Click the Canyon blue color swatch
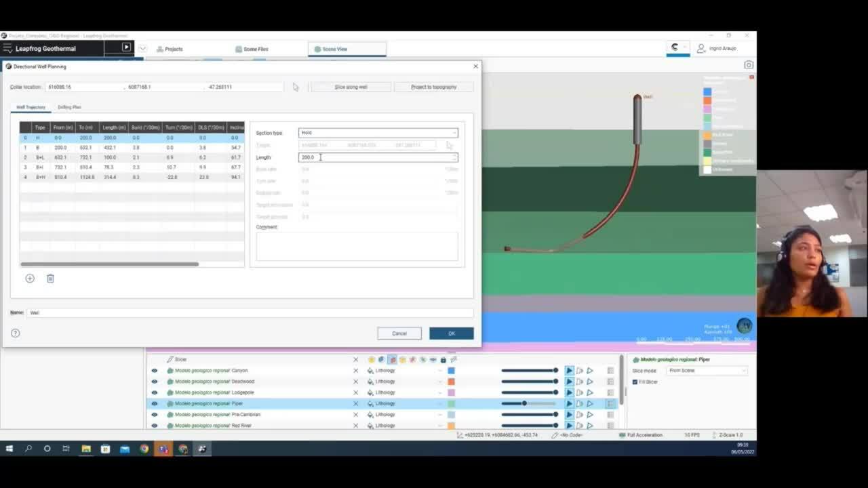Image resolution: width=868 pixels, height=488 pixels. [451, 371]
